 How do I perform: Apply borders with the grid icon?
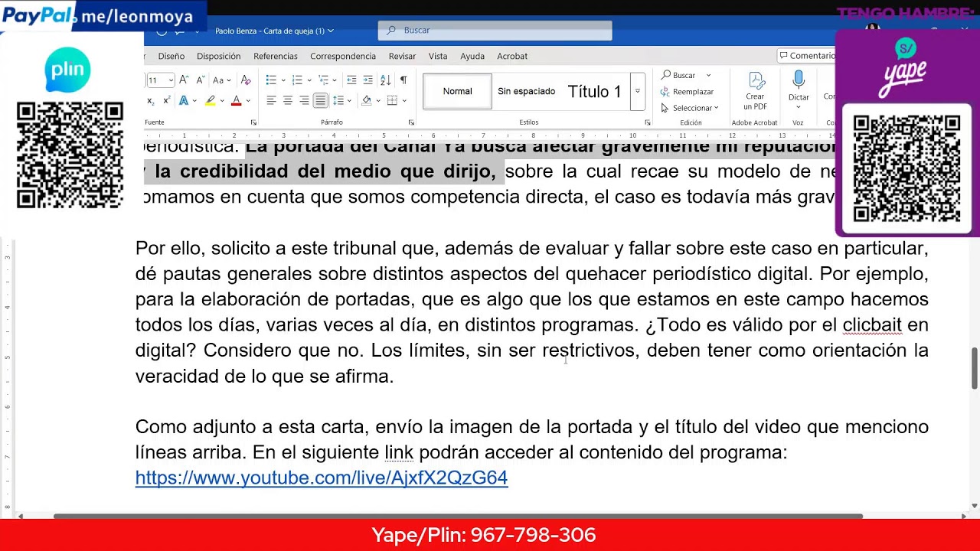[x=392, y=101]
